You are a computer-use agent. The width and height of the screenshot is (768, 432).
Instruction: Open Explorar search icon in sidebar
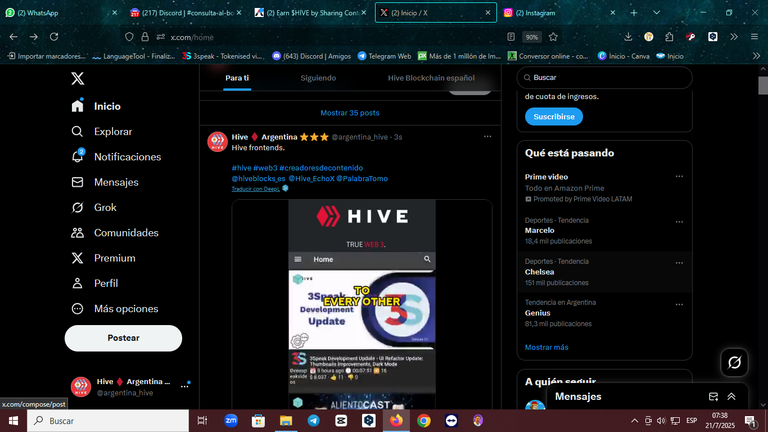77,131
